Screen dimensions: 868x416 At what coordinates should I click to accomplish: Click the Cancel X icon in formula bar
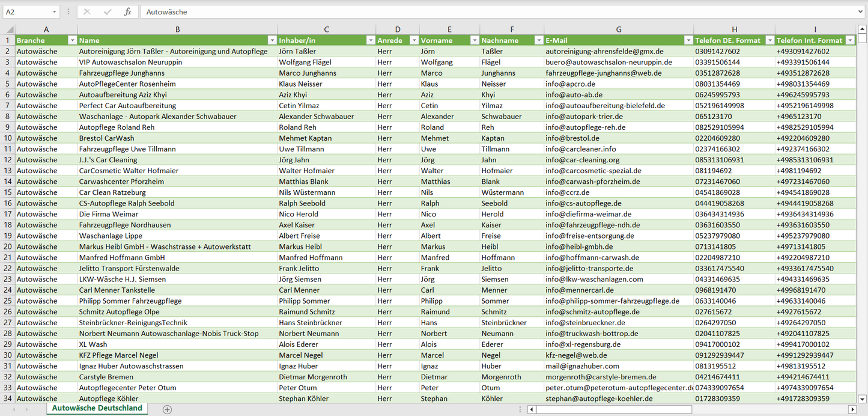(87, 12)
